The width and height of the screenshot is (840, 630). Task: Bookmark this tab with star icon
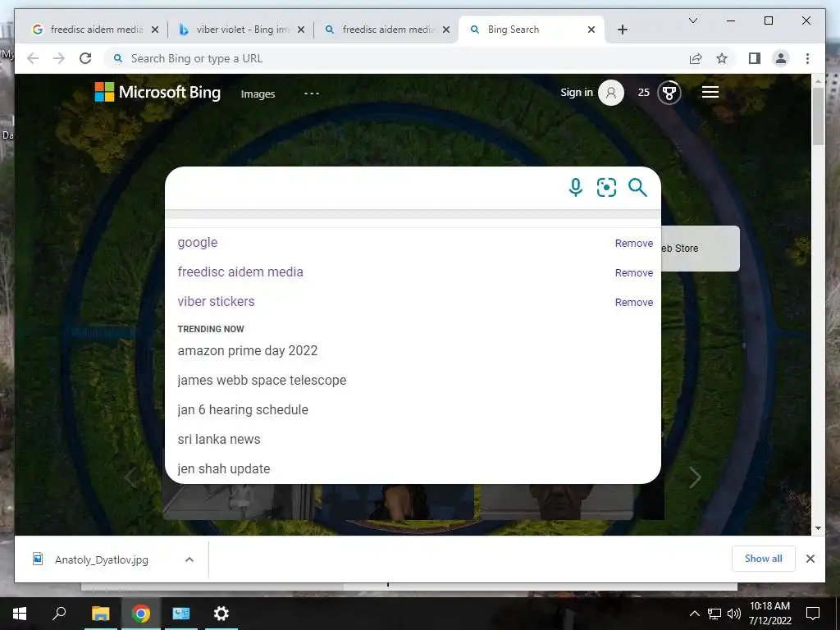[x=722, y=58]
